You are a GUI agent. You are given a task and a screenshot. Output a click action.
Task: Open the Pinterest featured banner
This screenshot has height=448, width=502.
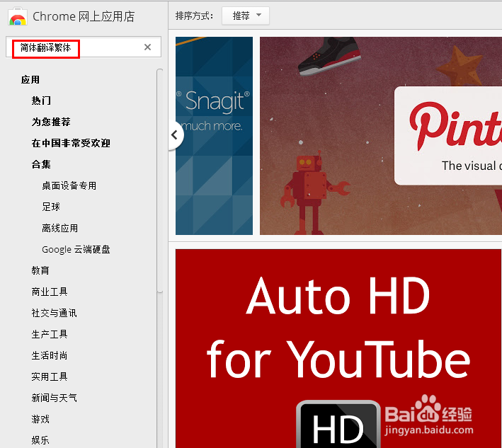click(x=381, y=136)
